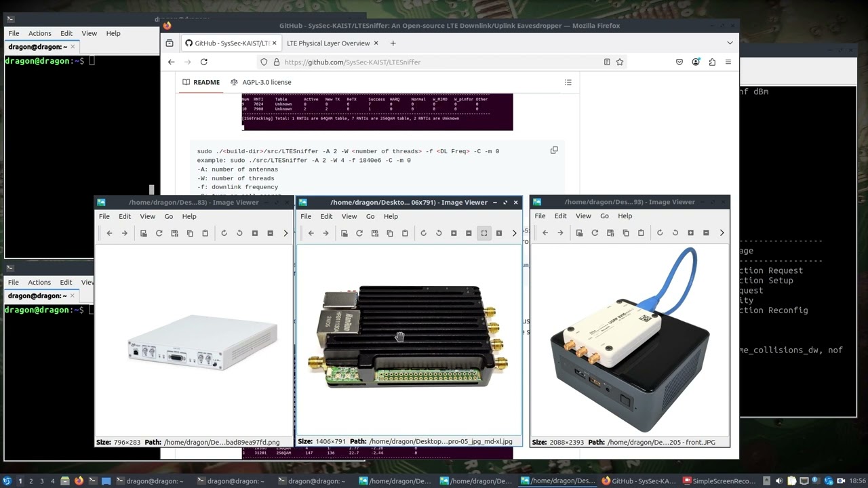The image size is (868, 488).
Task: Open Firefox extensions puzzle icon
Action: [x=712, y=62]
